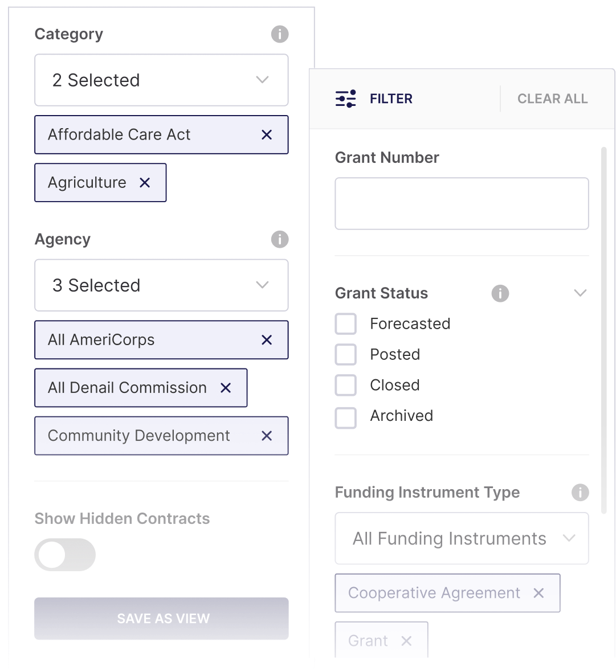Click the Grant Status info icon
Screen dimensions: 616x672
[500, 293]
